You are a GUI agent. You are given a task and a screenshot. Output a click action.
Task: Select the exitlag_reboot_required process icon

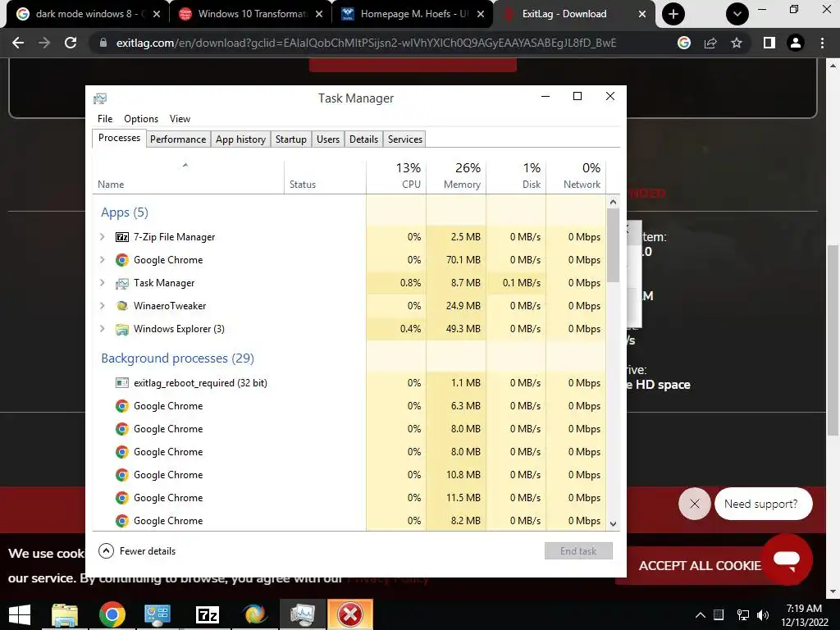click(x=122, y=382)
